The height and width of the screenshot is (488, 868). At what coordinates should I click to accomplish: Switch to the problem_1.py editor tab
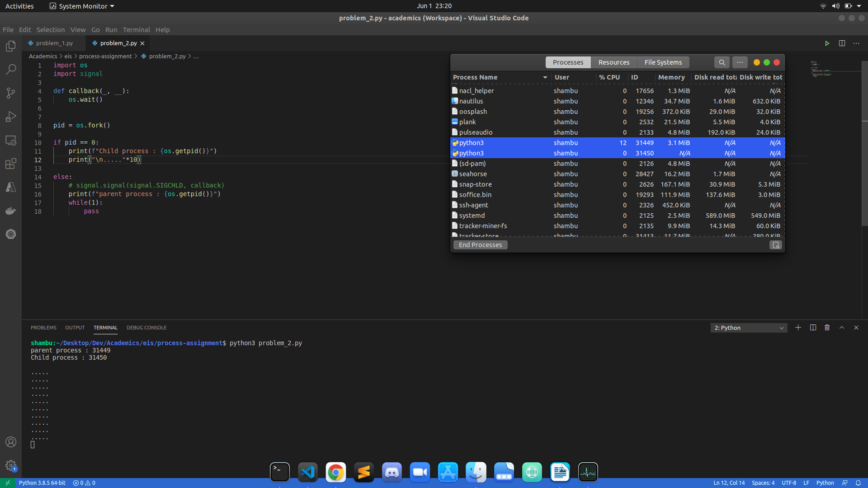tap(54, 43)
